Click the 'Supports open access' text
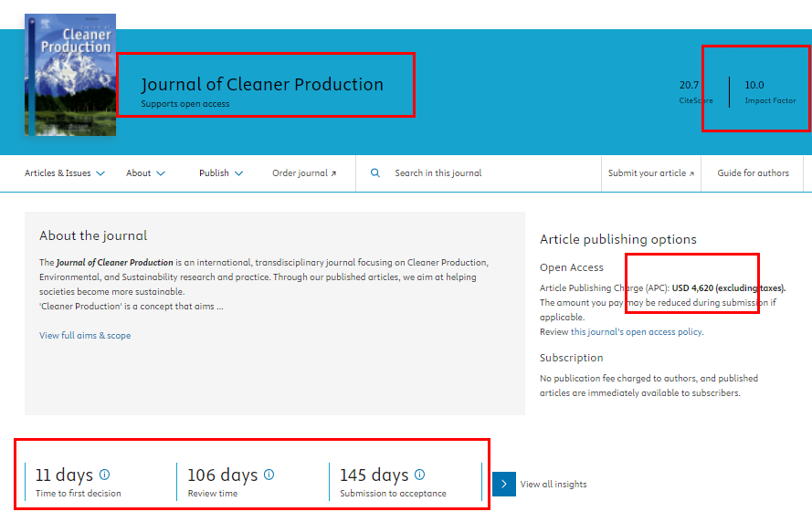 pos(185,104)
